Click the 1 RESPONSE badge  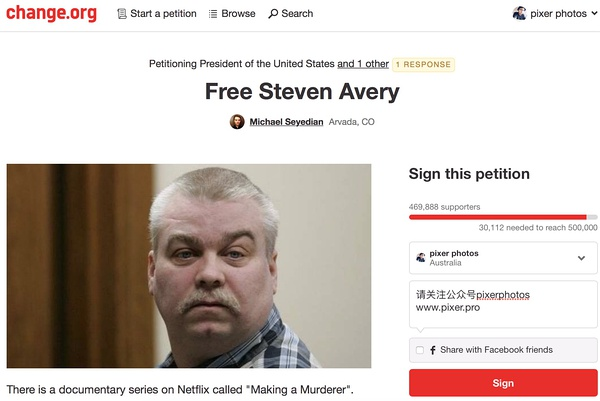pyautogui.click(x=423, y=64)
